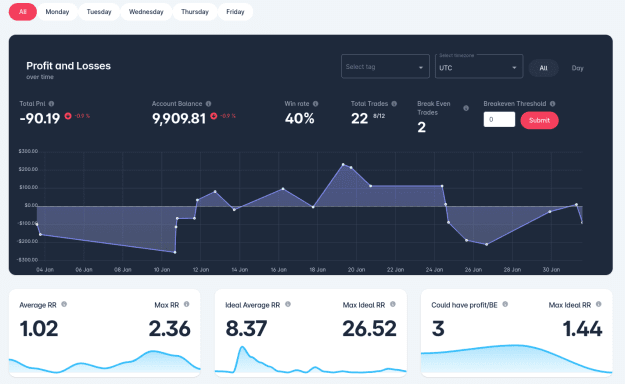
Task: Show info for Account Balance
Action: pos(208,104)
